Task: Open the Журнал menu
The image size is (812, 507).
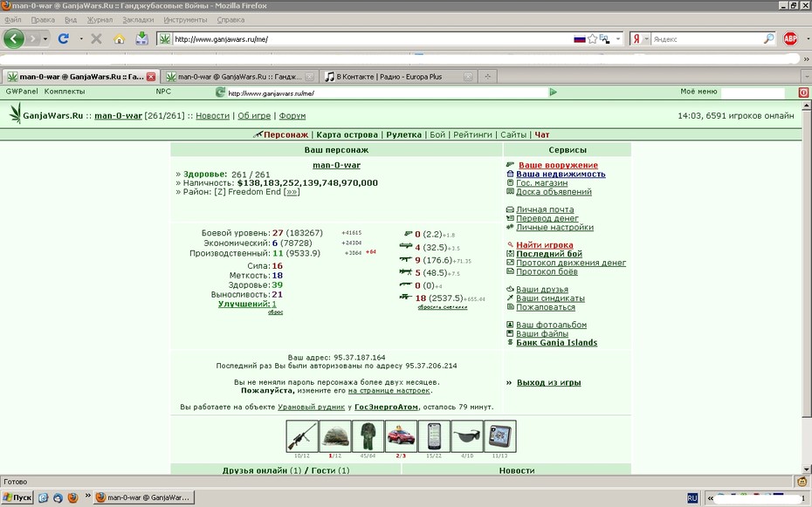Action: click(100, 20)
